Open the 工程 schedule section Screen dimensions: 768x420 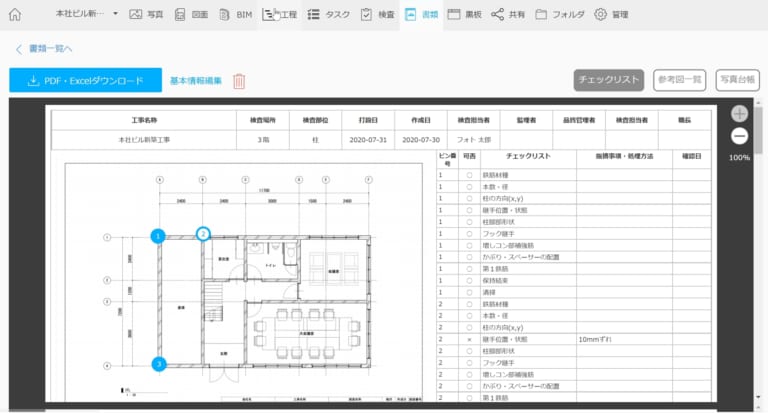coord(280,15)
